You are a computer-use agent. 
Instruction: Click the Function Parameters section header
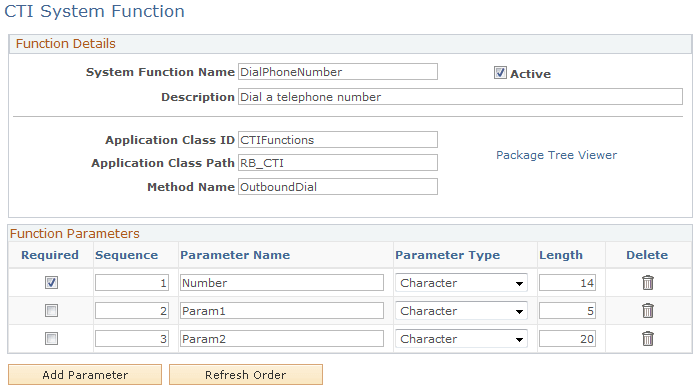click(x=74, y=234)
